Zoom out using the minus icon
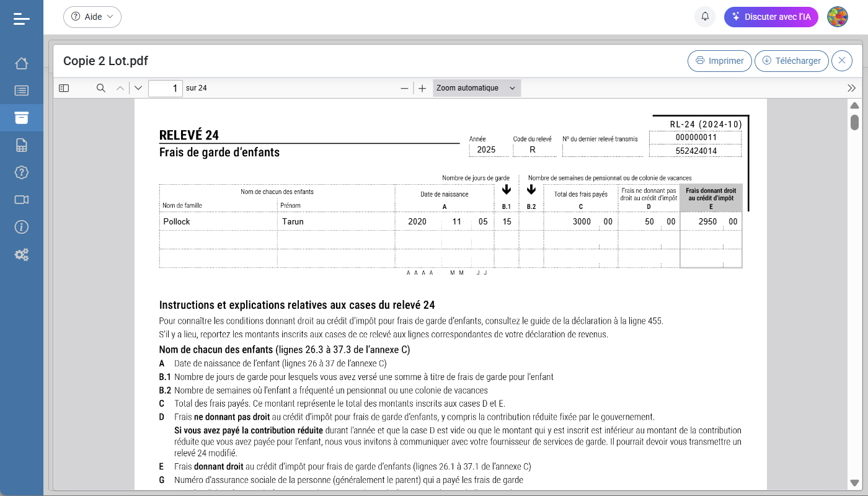The height and width of the screenshot is (496, 868). [x=404, y=88]
